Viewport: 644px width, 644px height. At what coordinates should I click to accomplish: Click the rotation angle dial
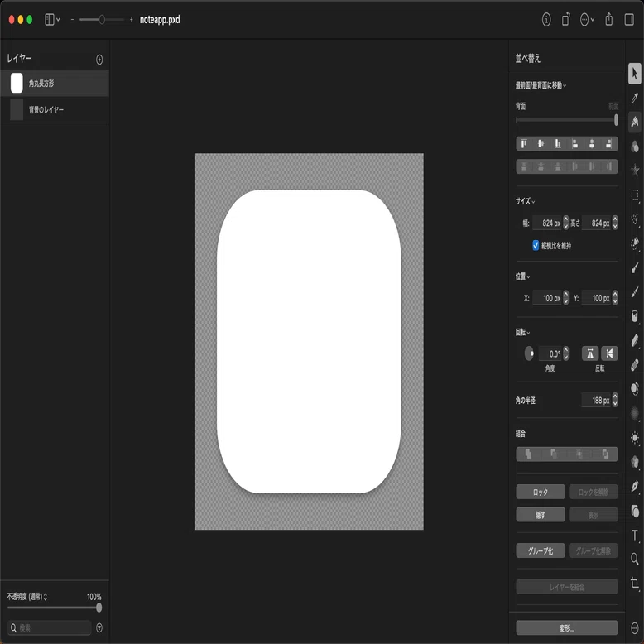pyautogui.click(x=529, y=353)
